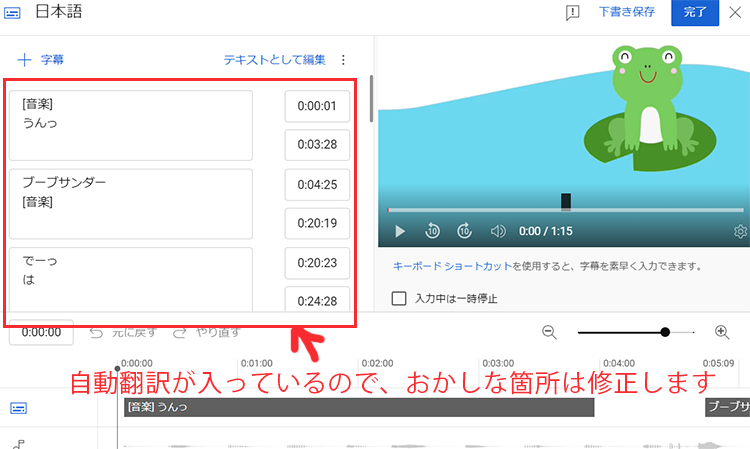Enable 入力中は一時停止 checkbox
This screenshot has height=449, width=750.
[x=399, y=298]
